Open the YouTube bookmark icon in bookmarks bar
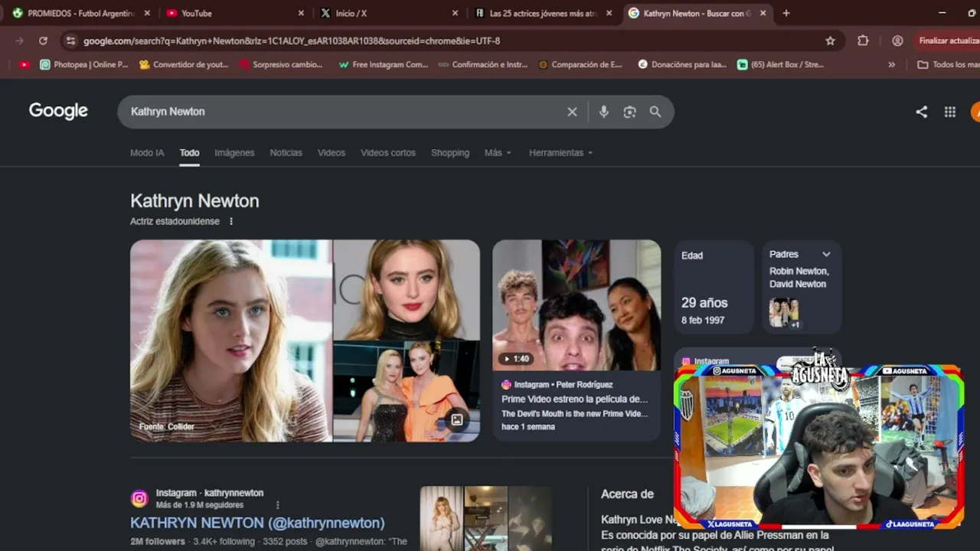This screenshot has height=551, width=980. pos(24,64)
